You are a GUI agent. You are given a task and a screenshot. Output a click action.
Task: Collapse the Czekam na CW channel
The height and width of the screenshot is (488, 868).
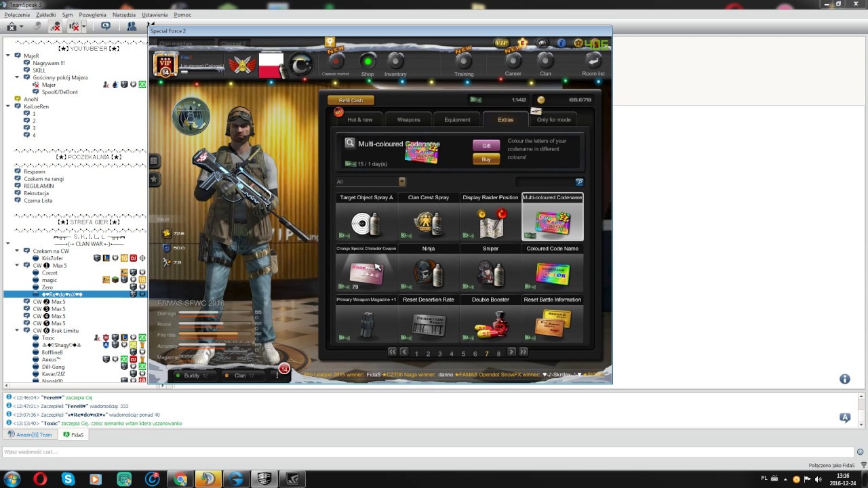[18, 251]
